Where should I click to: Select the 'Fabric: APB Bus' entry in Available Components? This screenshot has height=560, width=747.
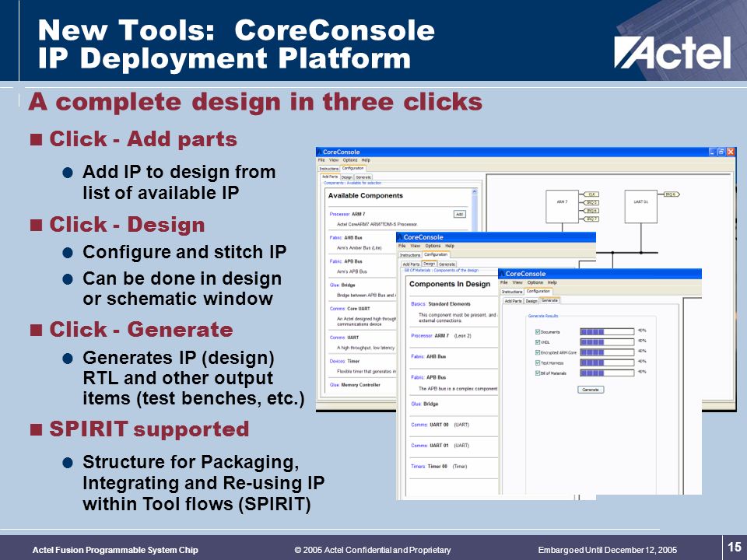click(x=345, y=261)
